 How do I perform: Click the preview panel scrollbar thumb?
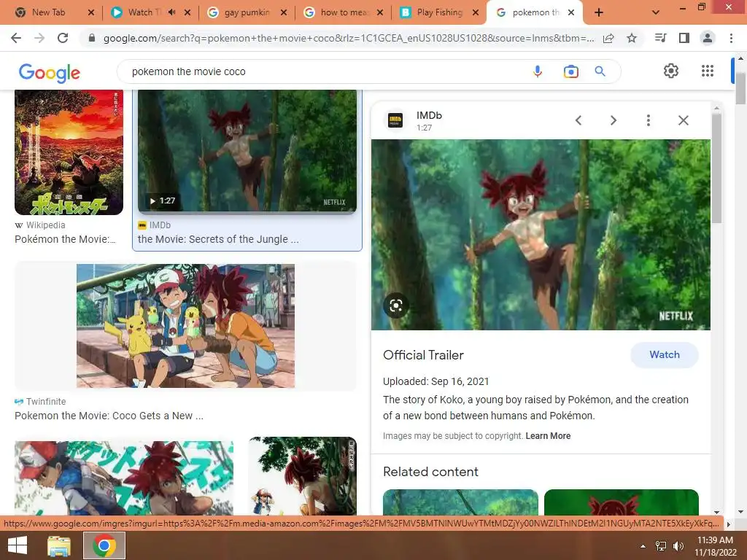[716, 167]
